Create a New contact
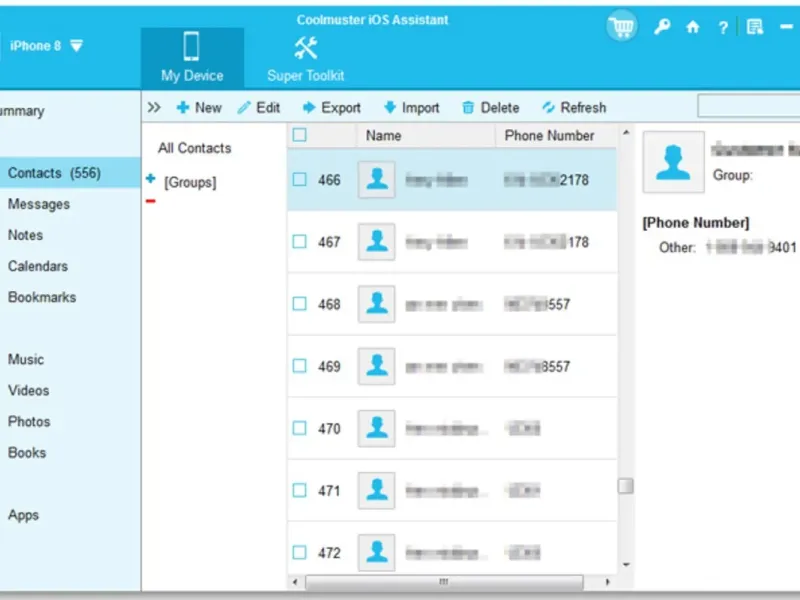800x600 pixels. (199, 108)
